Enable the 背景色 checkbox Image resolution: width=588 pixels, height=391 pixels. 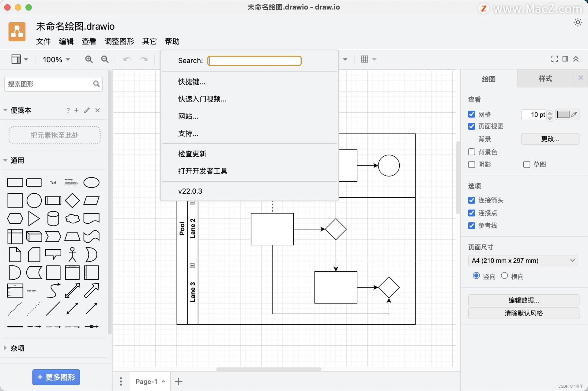pos(472,152)
